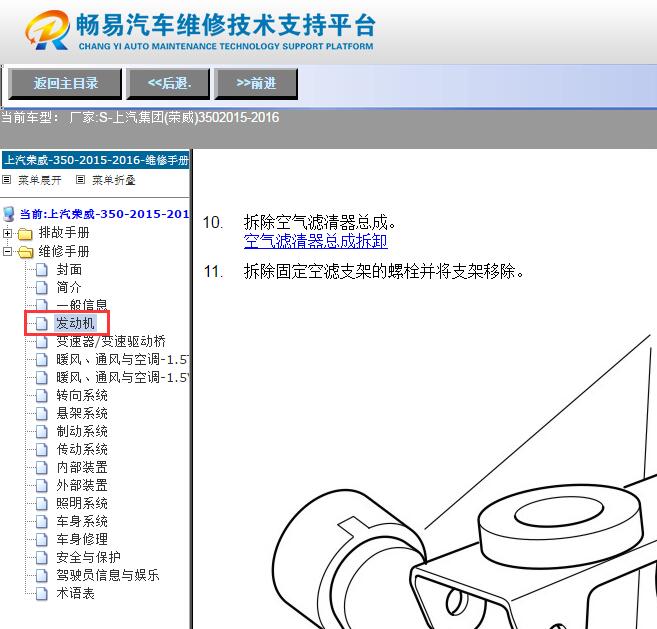657x629 pixels.
Task: Click the step 10 拆除空气滤清器总成 text
Action: click(319, 223)
